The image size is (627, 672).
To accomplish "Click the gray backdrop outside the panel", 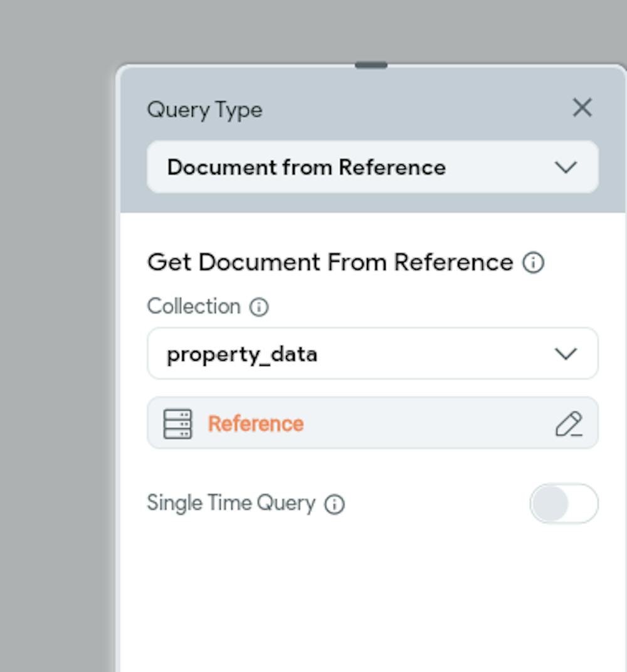I will (x=56, y=314).
